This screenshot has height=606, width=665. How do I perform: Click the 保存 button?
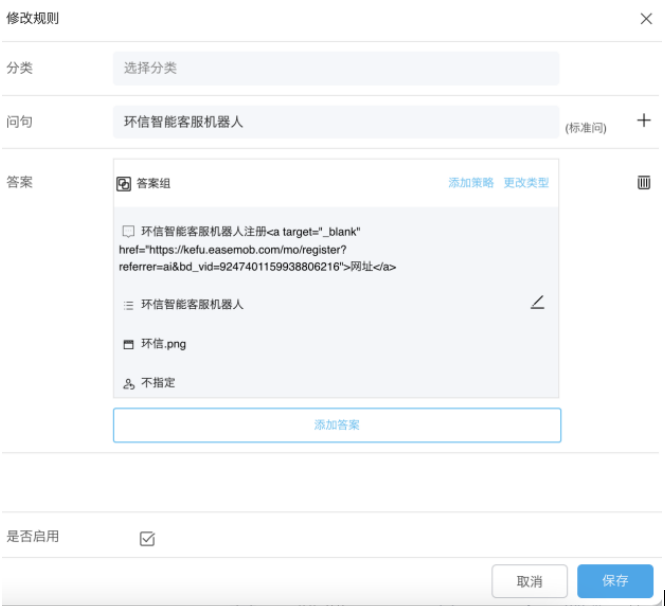pyautogui.click(x=614, y=581)
